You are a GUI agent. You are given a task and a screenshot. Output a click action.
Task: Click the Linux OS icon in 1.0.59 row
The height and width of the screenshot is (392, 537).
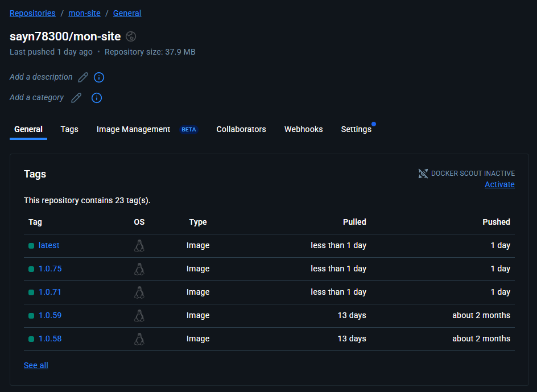(139, 316)
